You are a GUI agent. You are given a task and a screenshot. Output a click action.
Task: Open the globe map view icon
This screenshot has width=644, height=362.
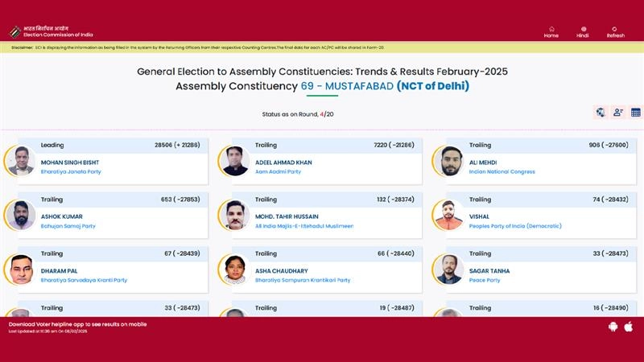point(601,113)
